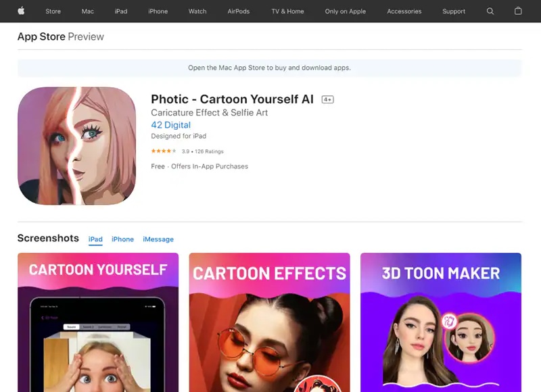Open the 3D Toon Maker screenshot
Viewport: 541px width, 392px height.
point(441,322)
